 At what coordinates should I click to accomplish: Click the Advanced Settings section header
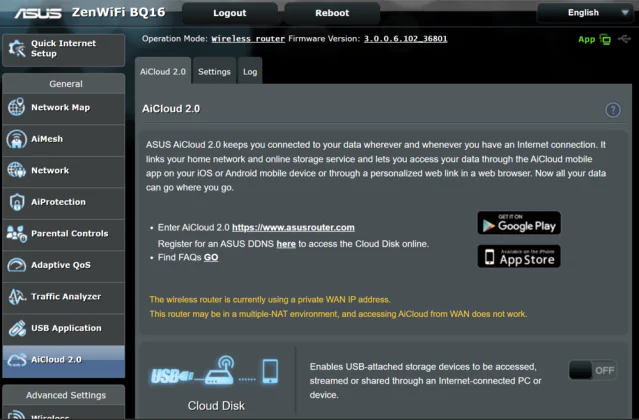(64, 395)
